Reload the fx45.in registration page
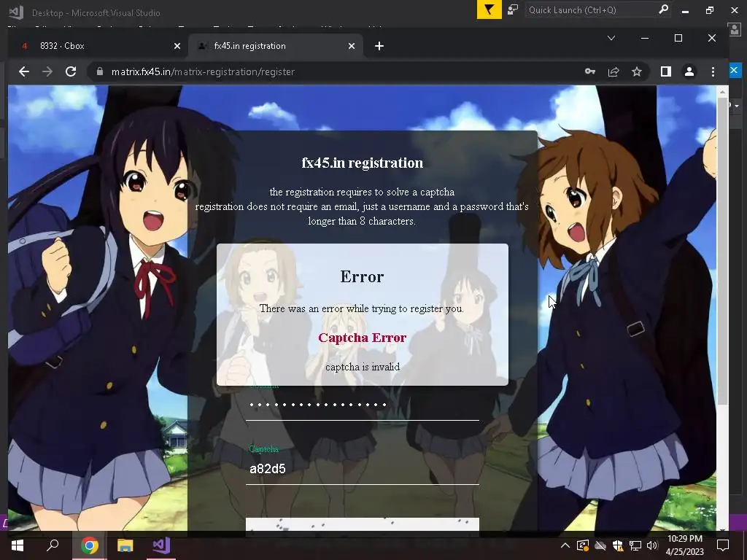747x560 pixels. (x=71, y=72)
